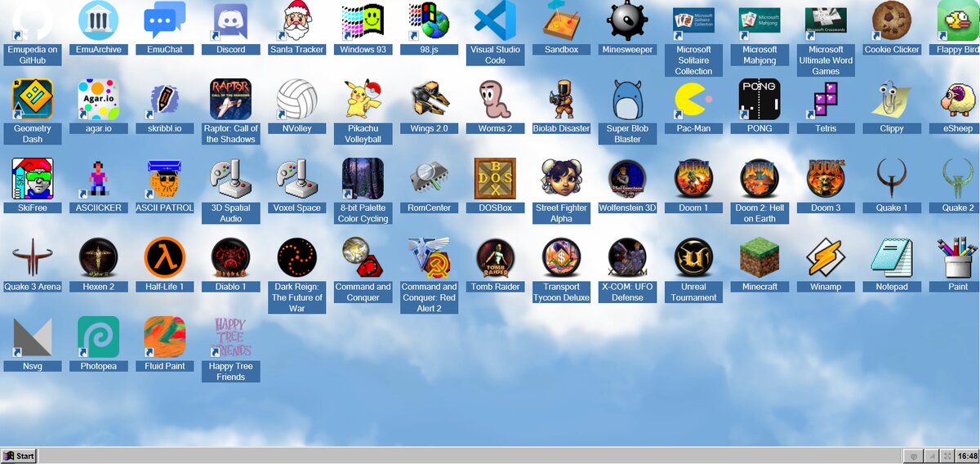Viewport: 980px width, 464px height.
Task: Launch the Tetris icon
Action: (826, 99)
